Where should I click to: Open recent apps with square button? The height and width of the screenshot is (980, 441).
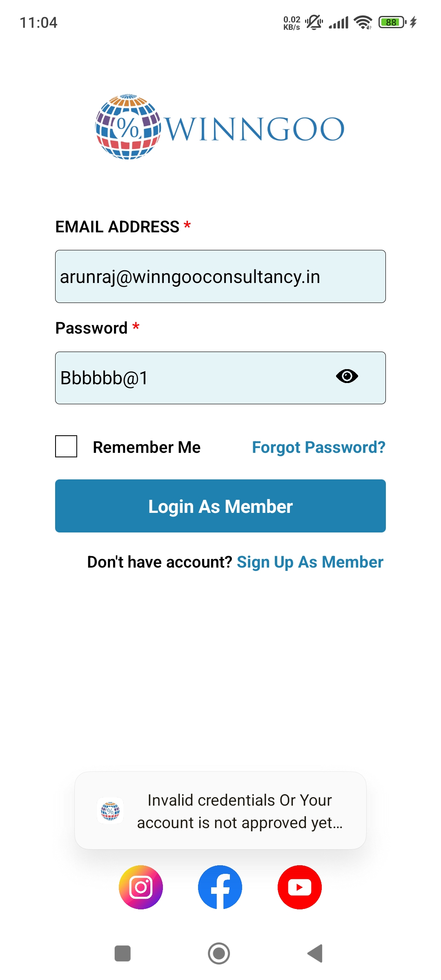122,953
